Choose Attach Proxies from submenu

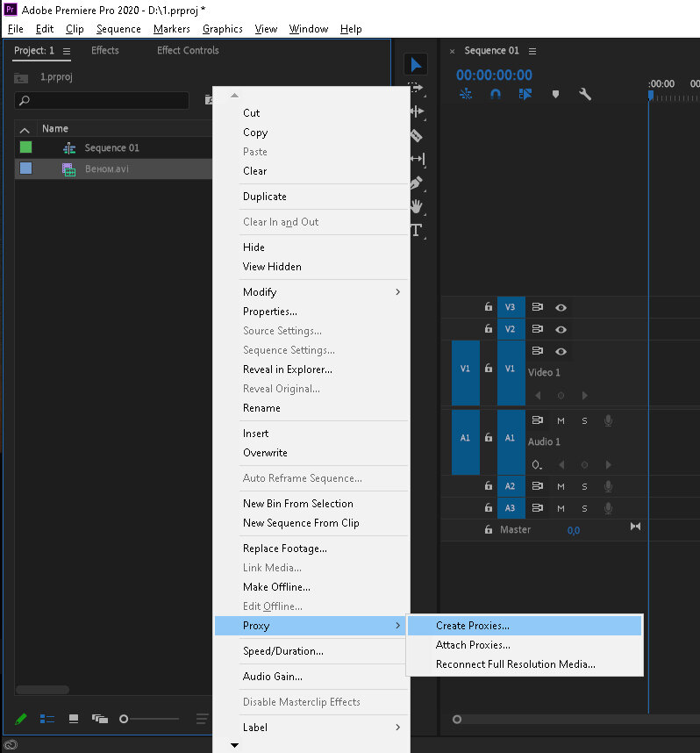pyautogui.click(x=525, y=645)
